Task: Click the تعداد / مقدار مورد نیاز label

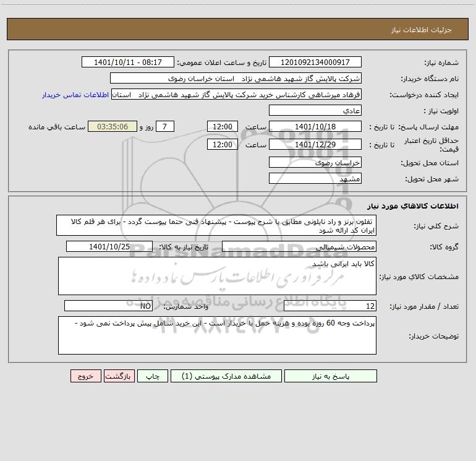Action: [x=424, y=307]
